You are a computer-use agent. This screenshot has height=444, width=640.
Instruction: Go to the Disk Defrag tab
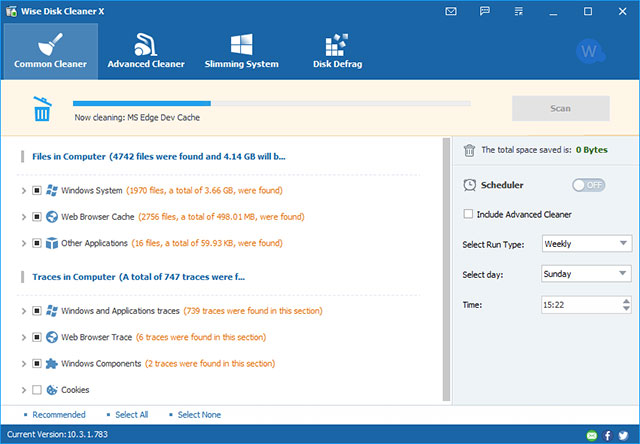pos(337,48)
